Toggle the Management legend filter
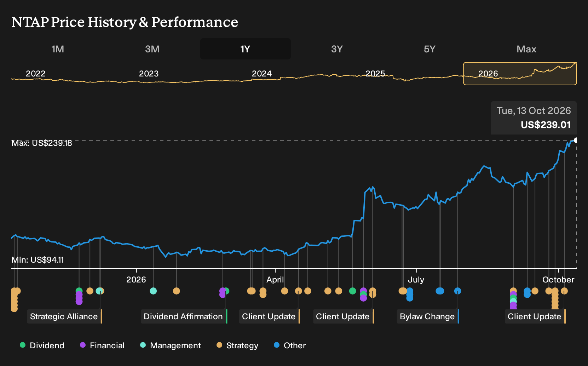The height and width of the screenshot is (366, 588). tap(171, 345)
